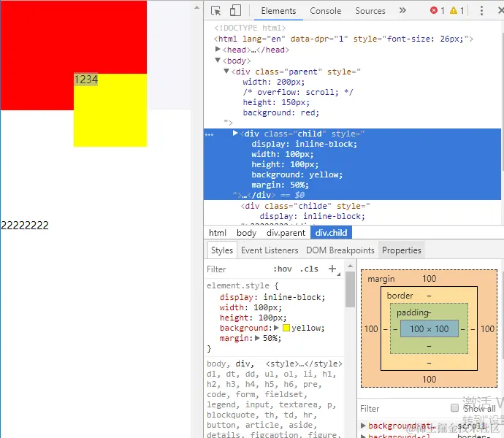This screenshot has width=504, height=438.
Task: Click the bottom margin value 100
Action: point(429,379)
